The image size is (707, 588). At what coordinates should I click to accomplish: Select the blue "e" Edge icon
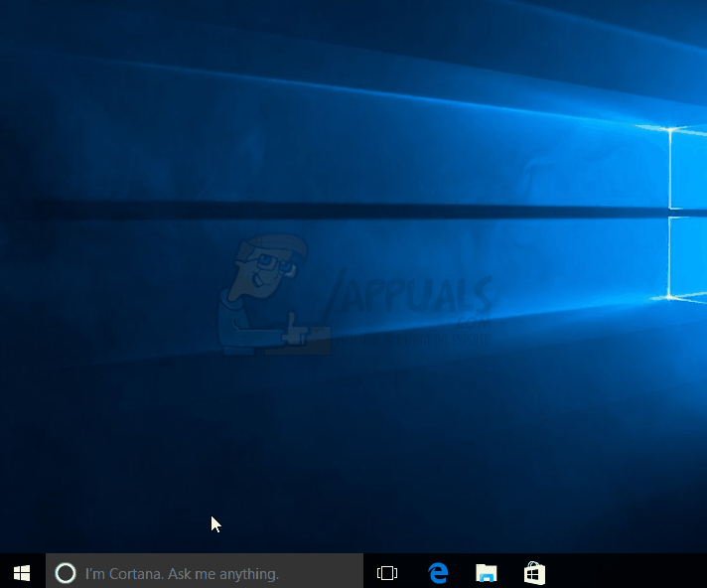[438, 573]
